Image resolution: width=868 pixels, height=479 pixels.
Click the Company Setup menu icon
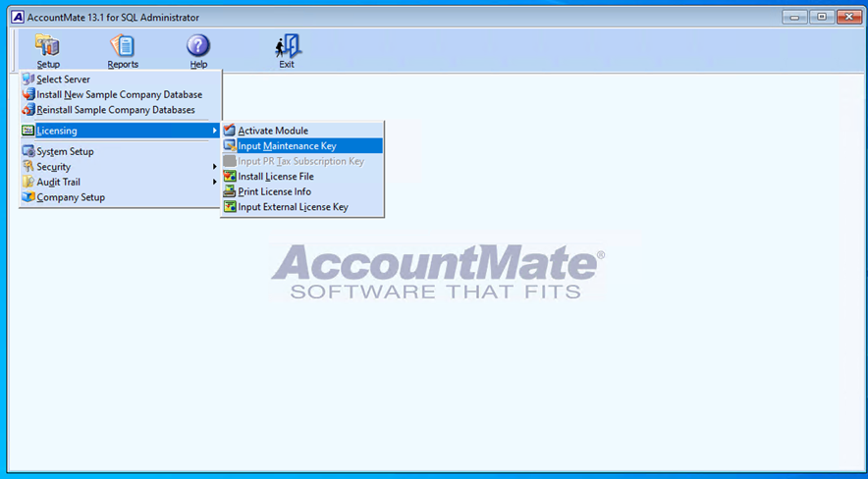27,197
